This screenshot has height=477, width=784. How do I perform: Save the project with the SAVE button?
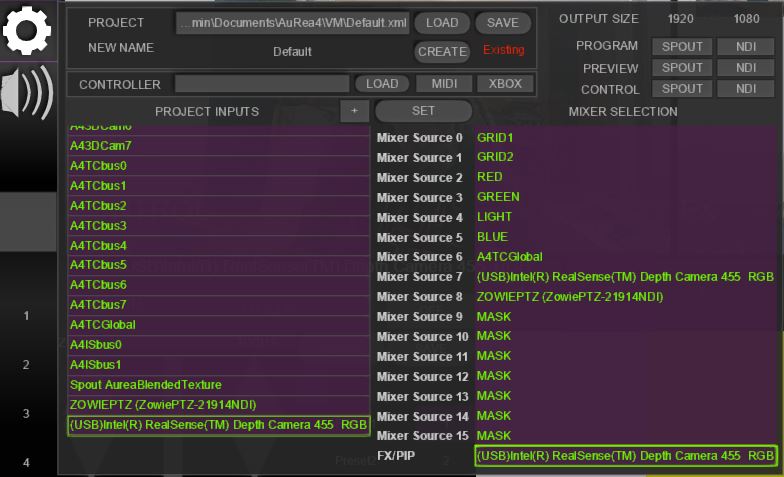(x=502, y=23)
